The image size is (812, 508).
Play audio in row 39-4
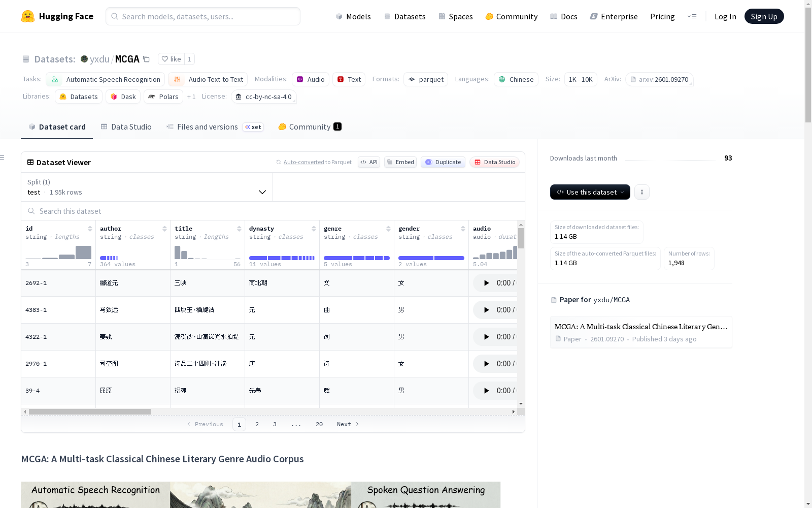486,391
